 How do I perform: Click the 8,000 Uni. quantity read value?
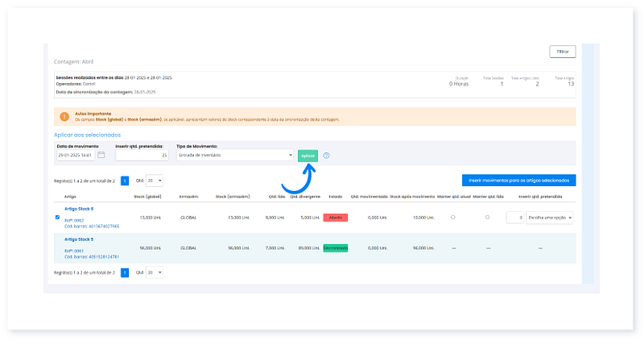[x=275, y=218]
